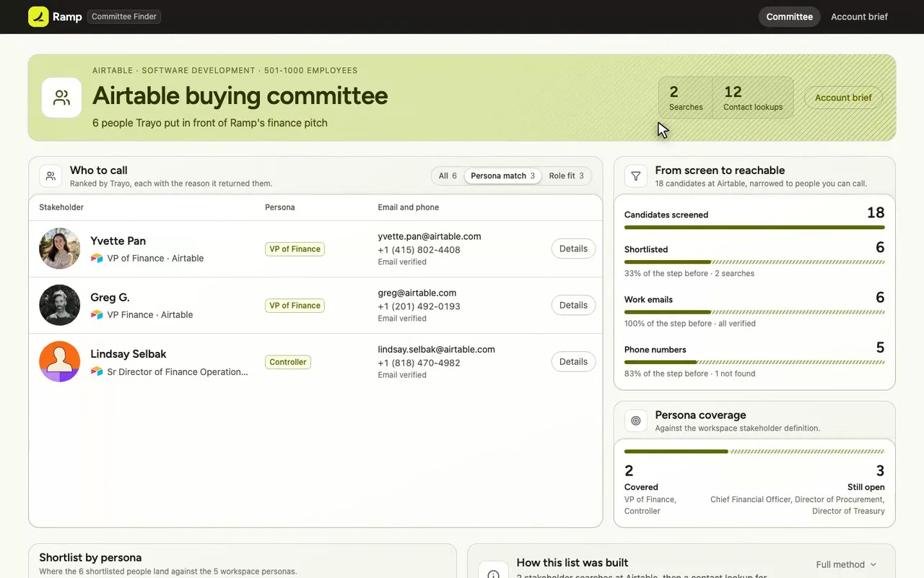Expand the Full method dropdown
Screen dimensions: 924x578
(846, 564)
